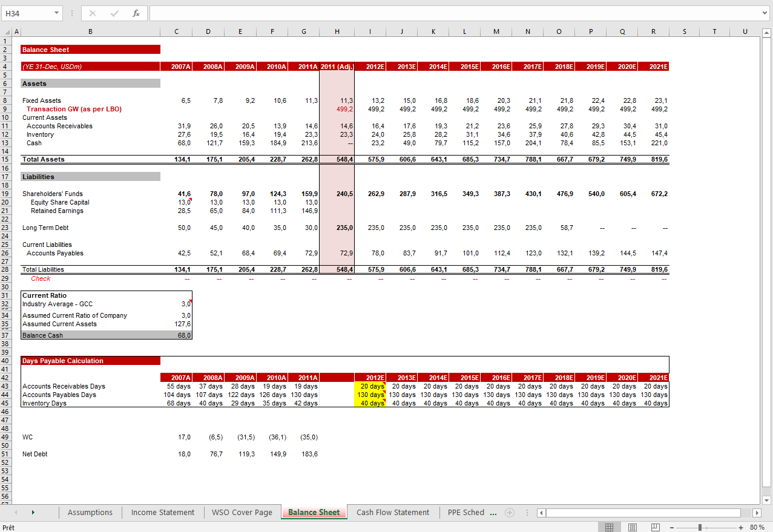The height and width of the screenshot is (532, 773).
Task: Click the Total Assets label
Action: (43, 159)
